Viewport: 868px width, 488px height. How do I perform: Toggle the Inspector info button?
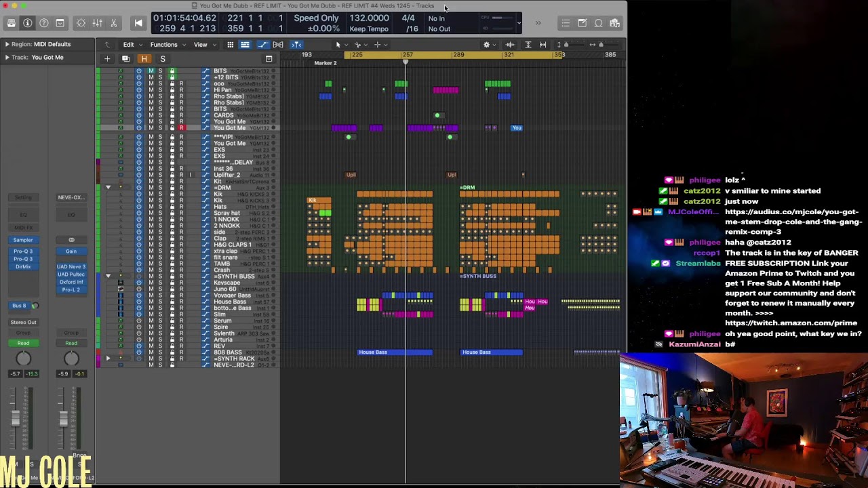point(28,23)
